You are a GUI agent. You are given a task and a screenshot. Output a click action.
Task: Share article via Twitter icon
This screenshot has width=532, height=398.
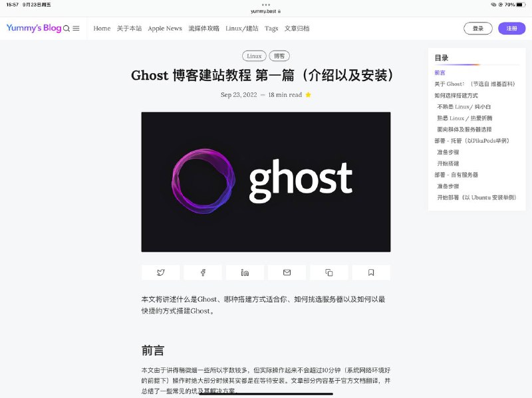(160, 272)
